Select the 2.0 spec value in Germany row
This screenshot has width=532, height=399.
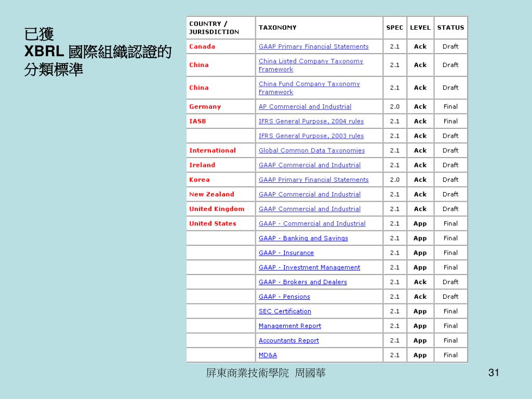(395, 107)
